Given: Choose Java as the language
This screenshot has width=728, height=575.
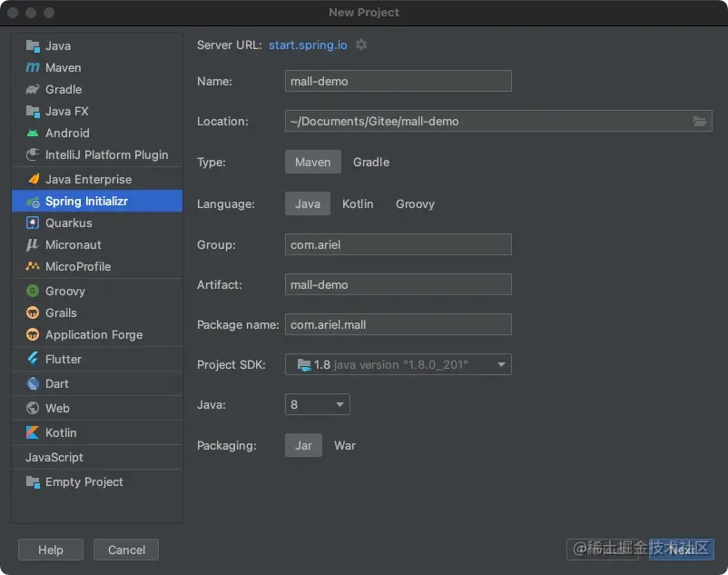Looking at the screenshot, I should click(x=308, y=203).
